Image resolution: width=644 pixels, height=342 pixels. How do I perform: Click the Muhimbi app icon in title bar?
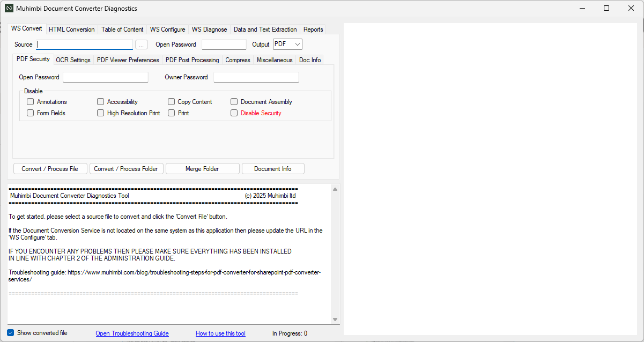click(x=9, y=9)
